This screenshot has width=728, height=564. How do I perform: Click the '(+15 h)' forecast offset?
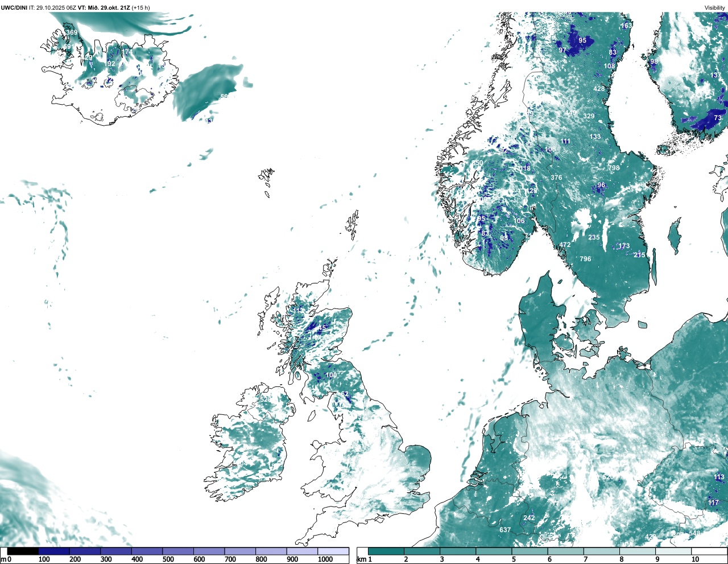140,7
